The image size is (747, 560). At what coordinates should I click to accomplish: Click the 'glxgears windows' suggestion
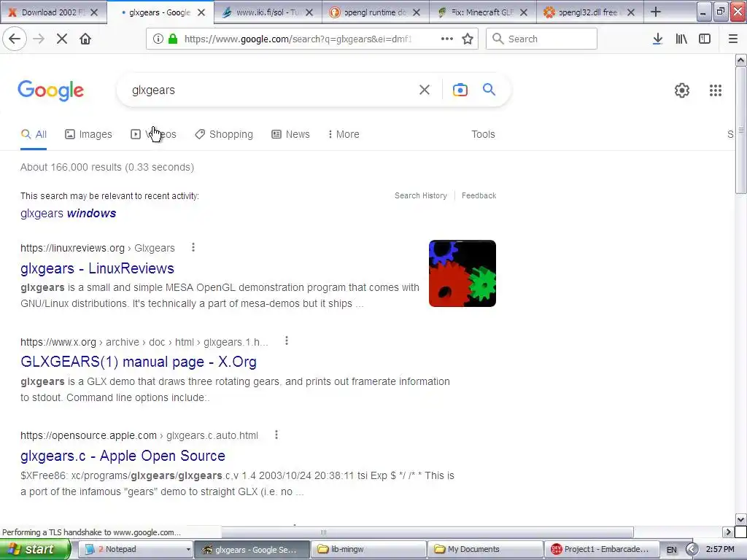coord(68,214)
